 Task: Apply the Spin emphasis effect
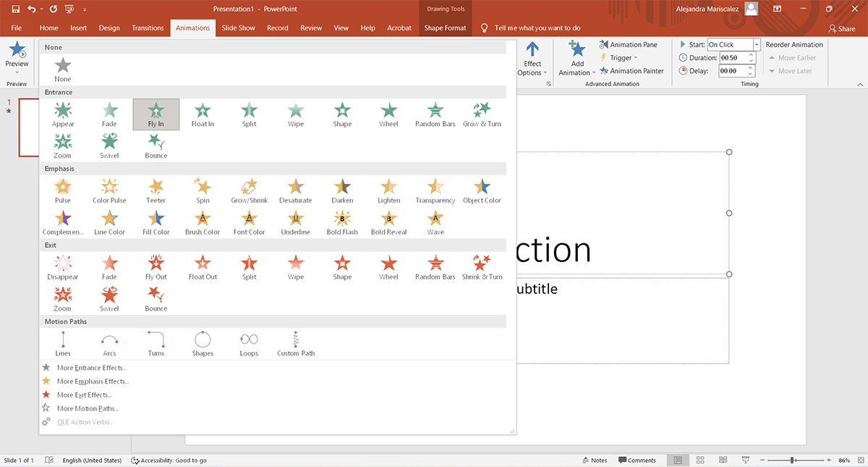(x=203, y=189)
